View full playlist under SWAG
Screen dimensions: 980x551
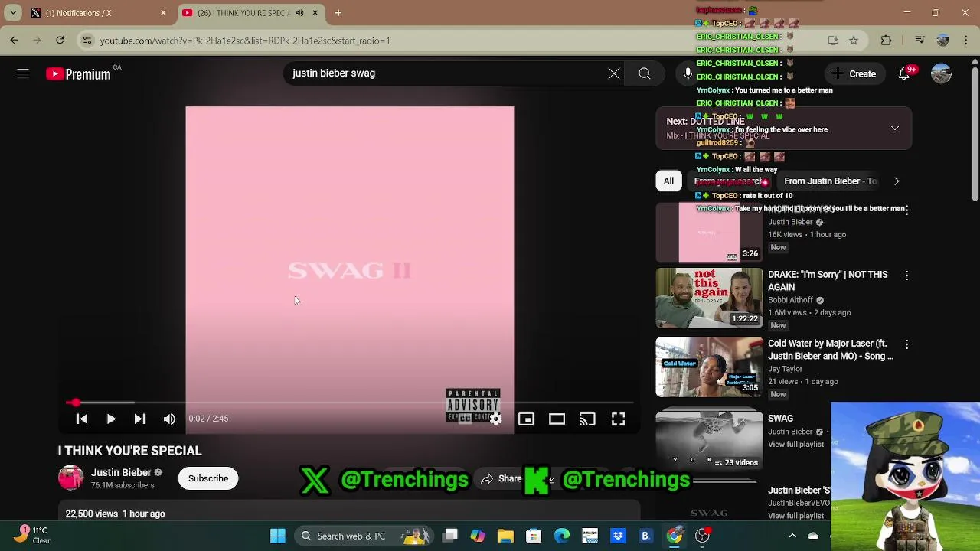coord(796,445)
